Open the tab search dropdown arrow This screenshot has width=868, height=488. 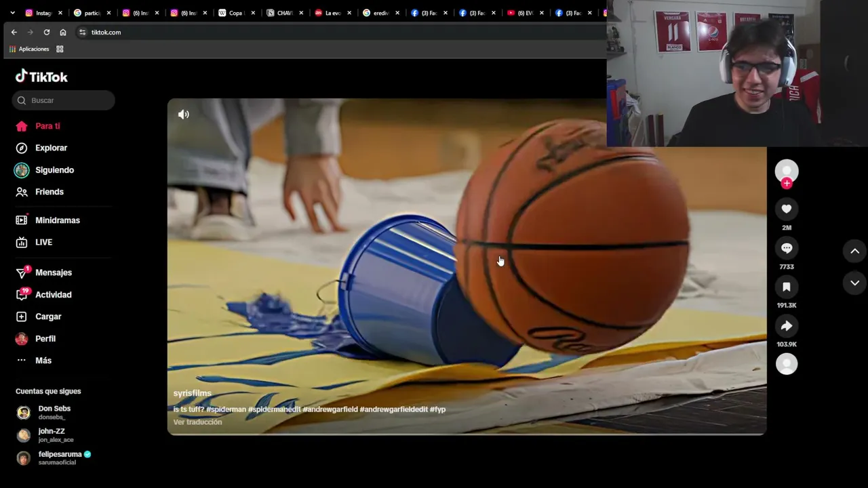pos(12,13)
